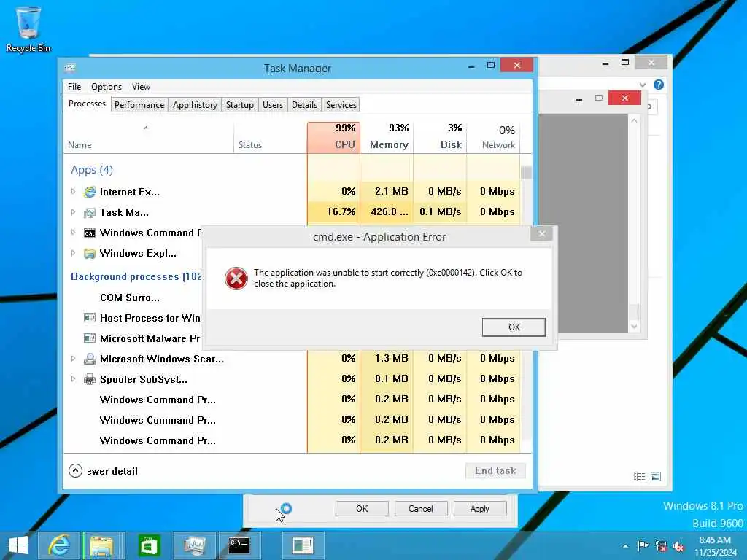Expand the Spooler SubSystem group
The height and width of the screenshot is (560, 747).
74,379
